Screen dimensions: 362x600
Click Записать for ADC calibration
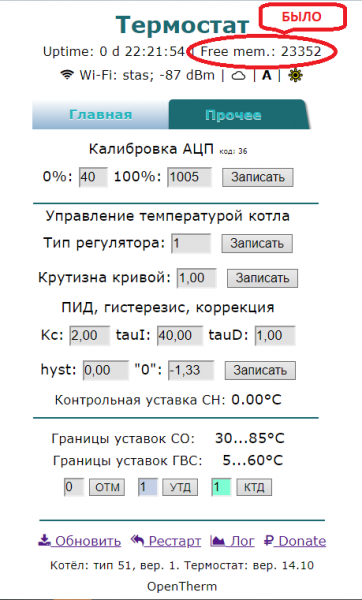pos(258,177)
